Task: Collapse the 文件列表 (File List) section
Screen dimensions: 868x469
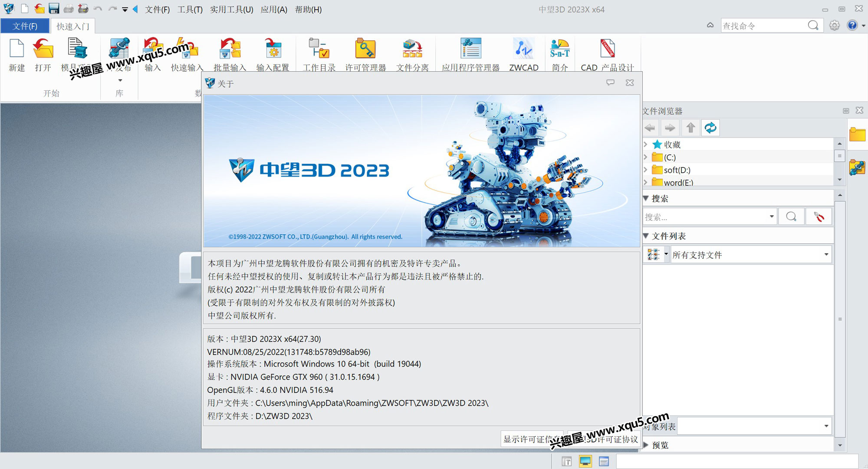Action: [646, 236]
